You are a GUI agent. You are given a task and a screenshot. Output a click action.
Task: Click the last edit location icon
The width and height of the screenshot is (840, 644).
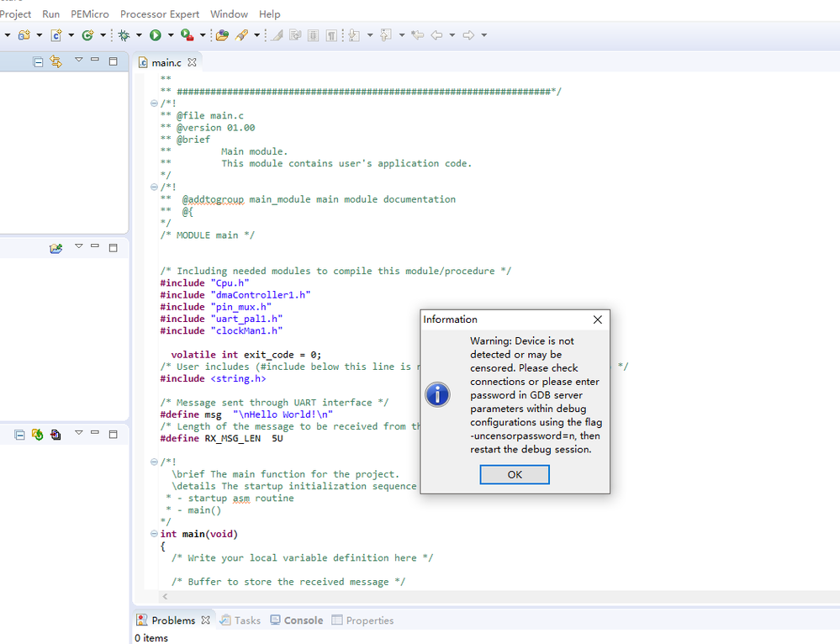[x=417, y=35]
